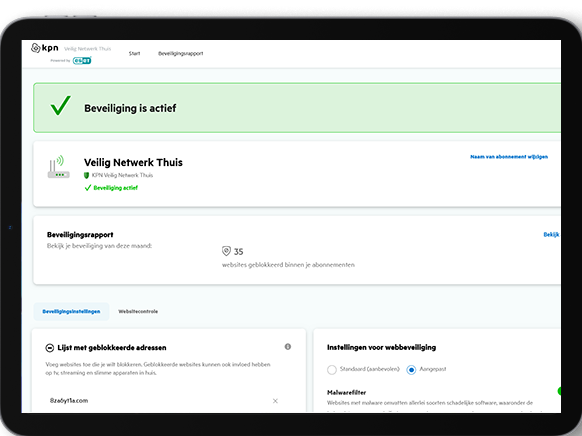Select Standaard (aanbevolen) radio option

(332, 370)
